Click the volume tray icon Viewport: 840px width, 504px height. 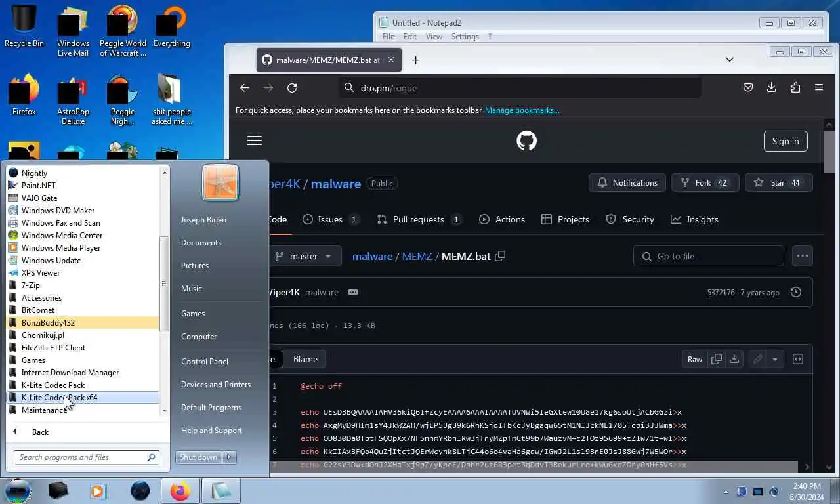pyautogui.click(x=774, y=491)
